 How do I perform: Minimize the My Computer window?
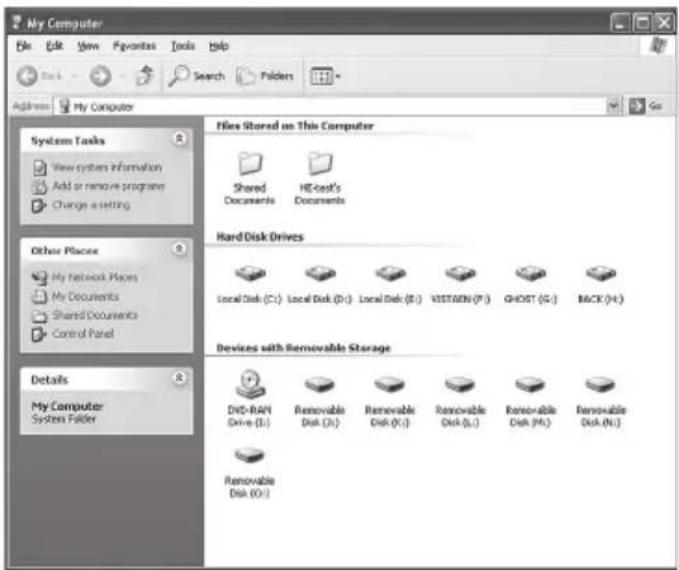pos(621,23)
